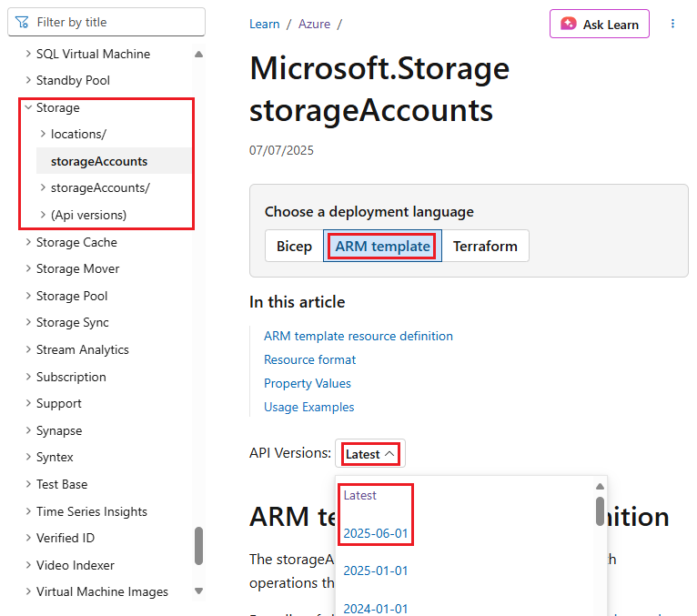697x616 pixels.
Task: Expand the (Api versions) node
Action: pyautogui.click(x=43, y=215)
